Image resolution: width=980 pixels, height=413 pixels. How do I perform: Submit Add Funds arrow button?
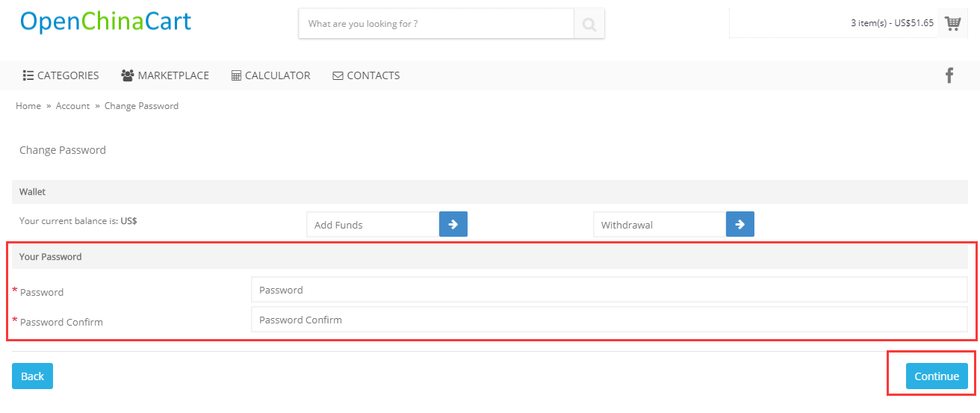pos(453,224)
